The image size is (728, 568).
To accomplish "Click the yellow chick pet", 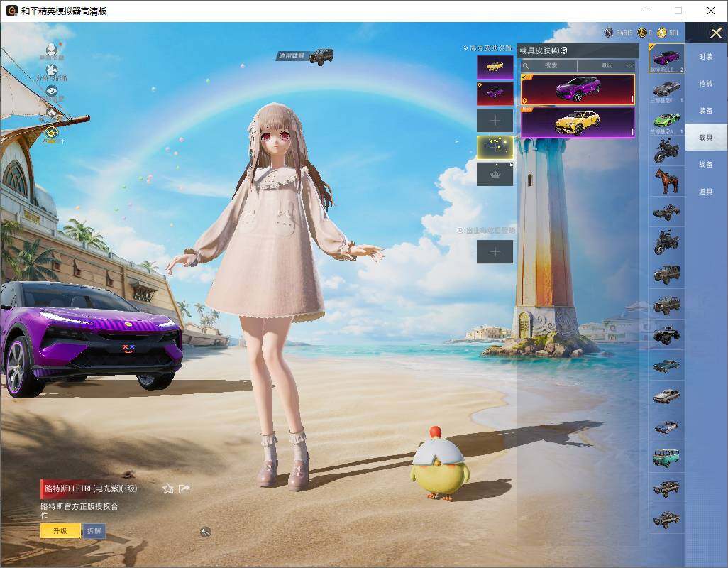I will click(x=439, y=465).
